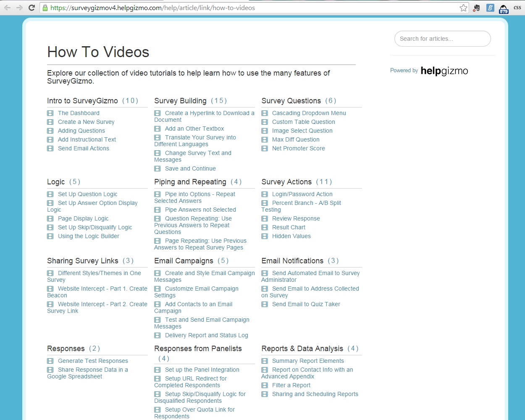Click the film icon beside Result Chart
The width and height of the screenshot is (525, 420).
point(264,227)
